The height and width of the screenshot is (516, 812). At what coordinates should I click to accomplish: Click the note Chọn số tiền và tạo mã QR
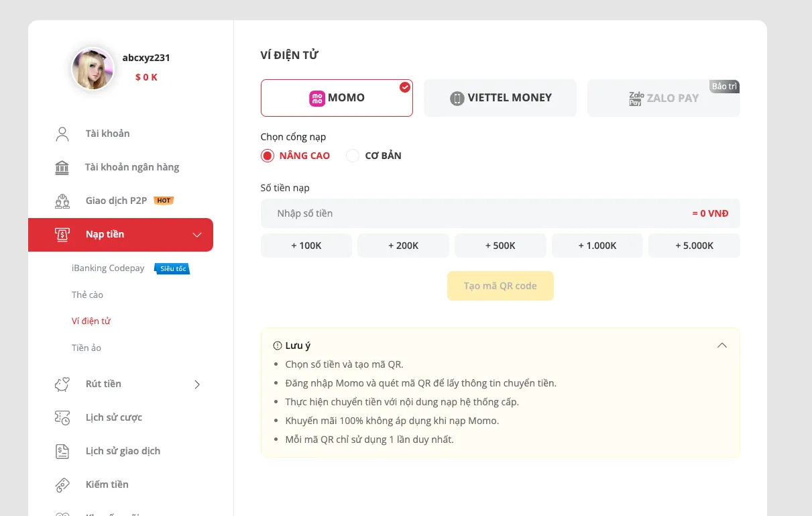tap(344, 364)
